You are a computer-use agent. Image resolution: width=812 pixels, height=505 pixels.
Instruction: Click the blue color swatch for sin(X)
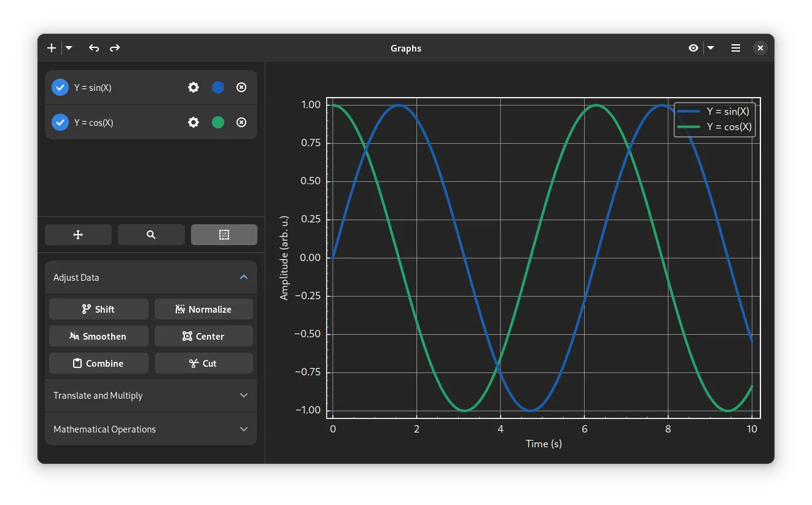point(218,87)
